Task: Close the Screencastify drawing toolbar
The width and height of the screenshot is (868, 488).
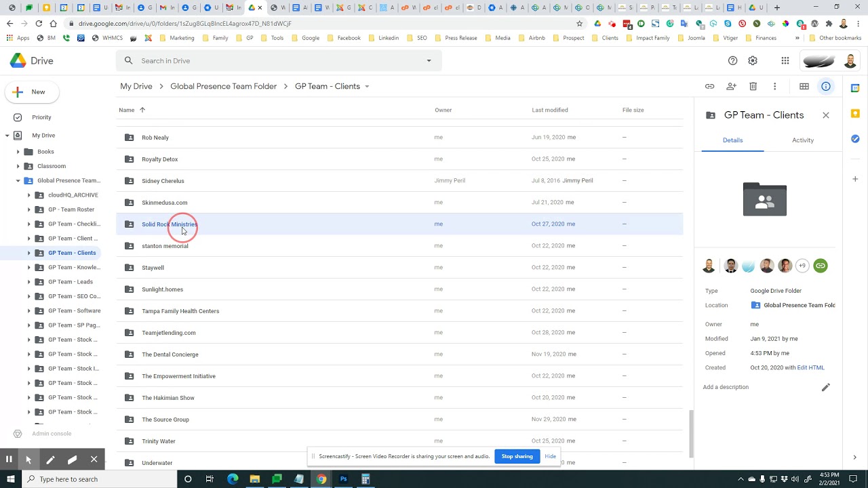Action: [94, 459]
